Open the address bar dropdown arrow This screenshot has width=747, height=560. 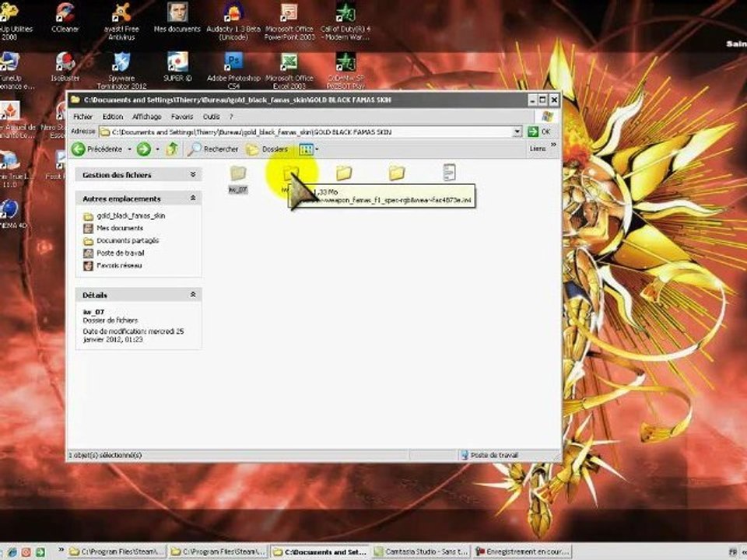pyautogui.click(x=517, y=132)
